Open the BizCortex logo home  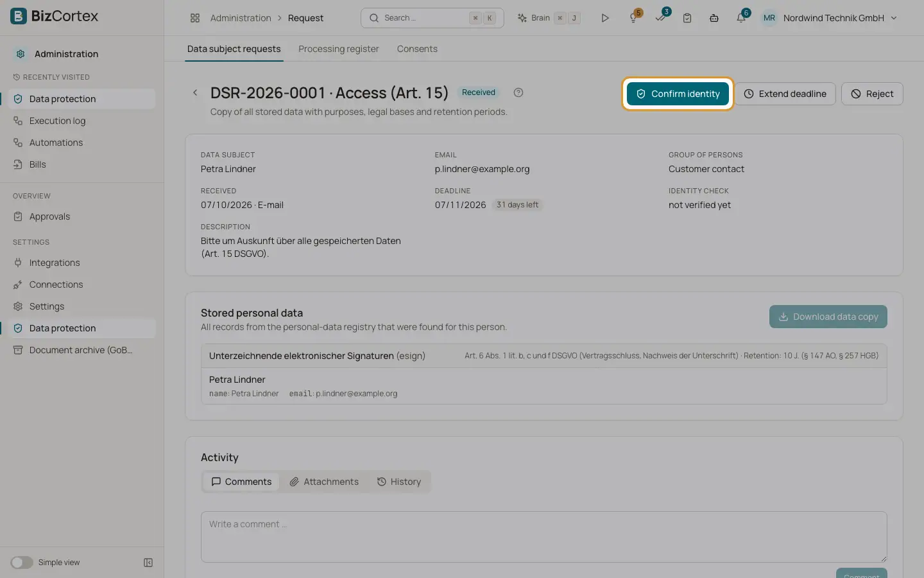coord(55,16)
